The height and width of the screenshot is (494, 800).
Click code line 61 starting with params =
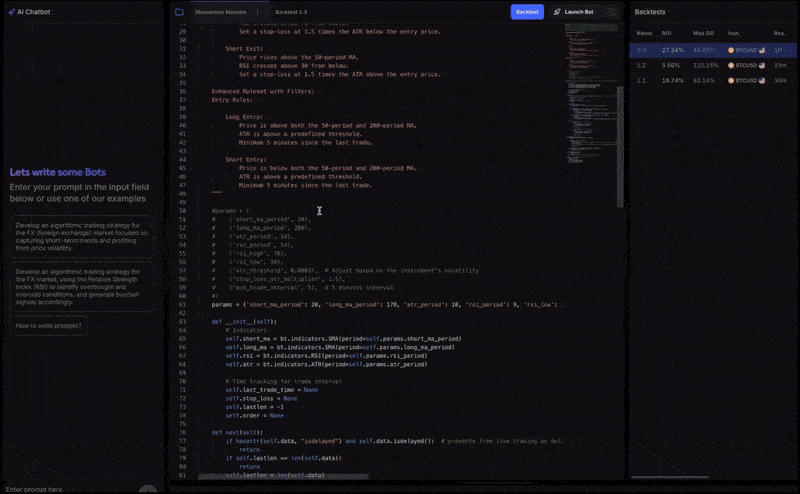(x=387, y=305)
